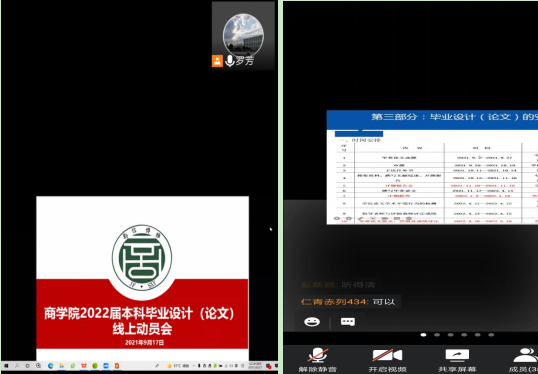Screen dimensions: 538x374
Task: Select the first page indicator dot
Action: coord(423,335)
